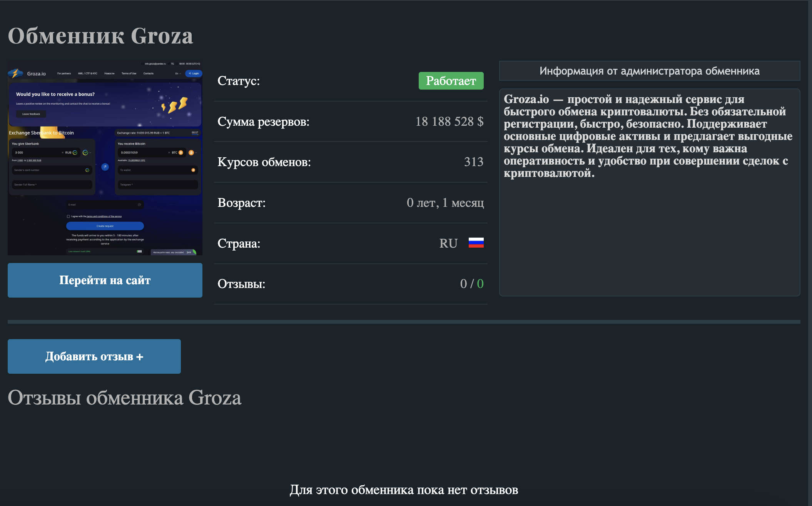Click the "Статус:" label
This screenshot has height=506, width=812.
(239, 81)
